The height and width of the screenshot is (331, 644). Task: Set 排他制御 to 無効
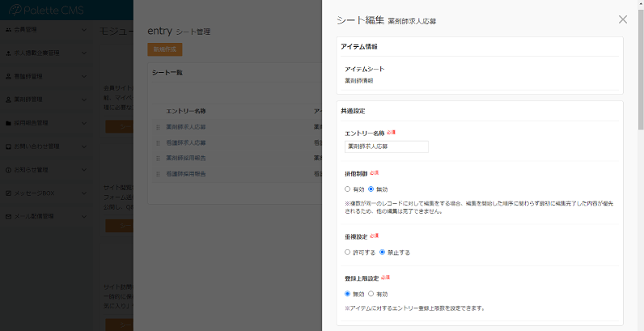click(371, 189)
